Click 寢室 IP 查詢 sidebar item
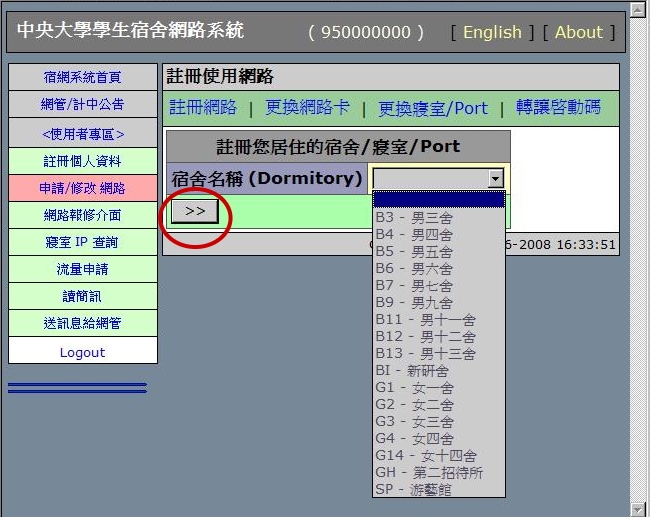 83,242
